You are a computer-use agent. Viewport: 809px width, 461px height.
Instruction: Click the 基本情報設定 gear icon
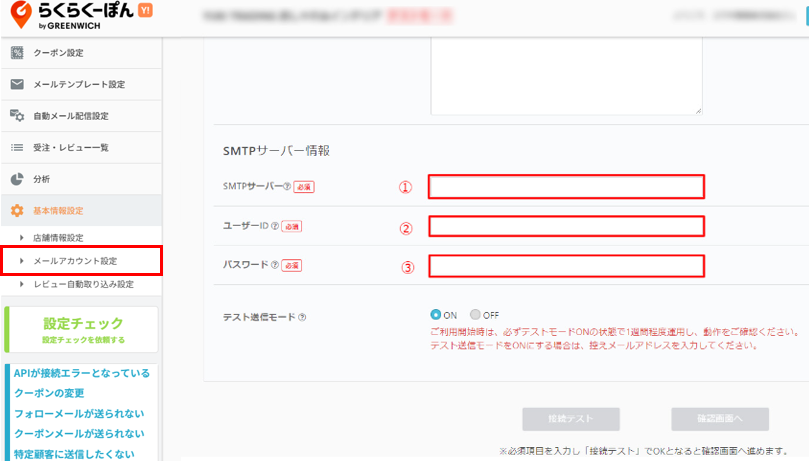16,210
